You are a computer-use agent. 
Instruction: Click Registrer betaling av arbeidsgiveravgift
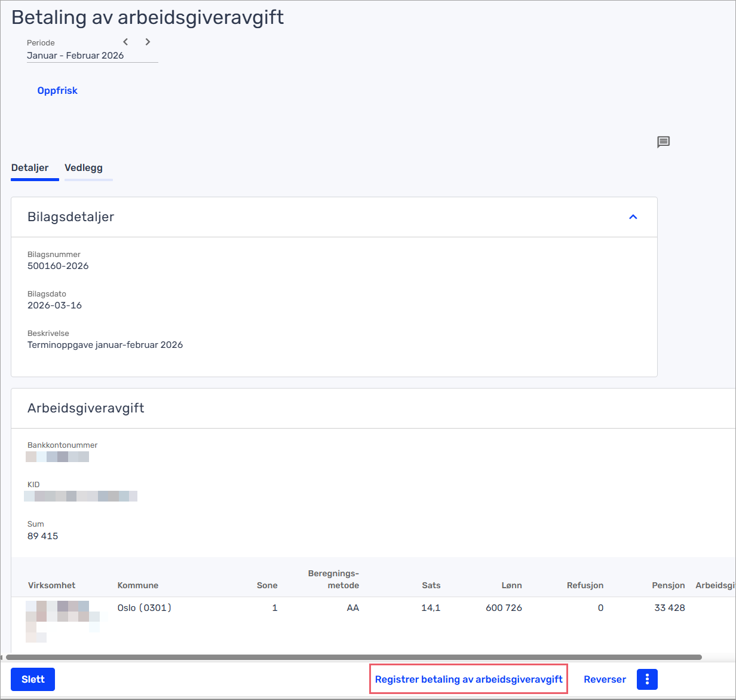pyautogui.click(x=468, y=679)
